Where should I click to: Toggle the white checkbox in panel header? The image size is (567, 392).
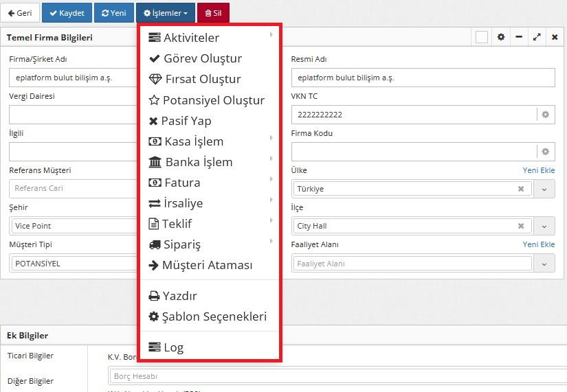point(482,37)
